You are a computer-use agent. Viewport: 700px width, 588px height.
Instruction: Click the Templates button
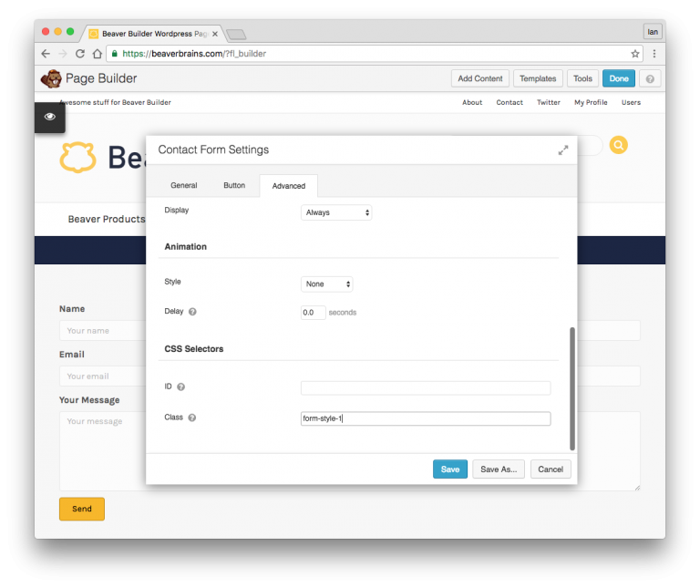(538, 78)
